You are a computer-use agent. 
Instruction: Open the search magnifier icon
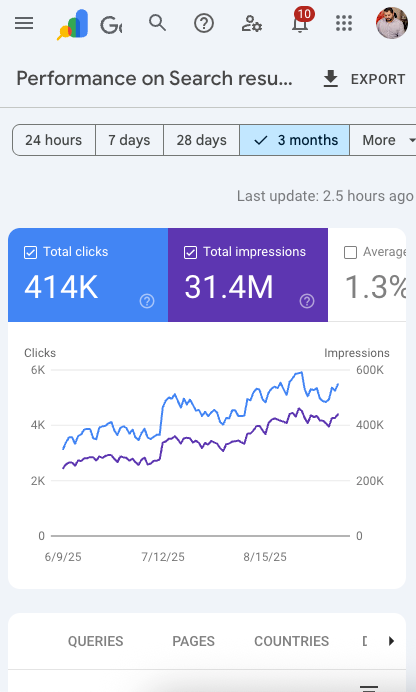157,23
